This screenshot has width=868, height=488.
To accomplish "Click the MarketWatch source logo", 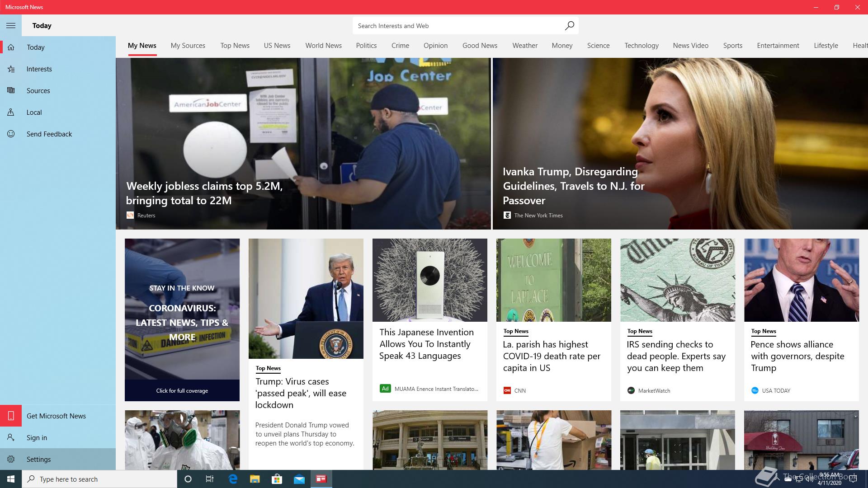I will coord(631,391).
